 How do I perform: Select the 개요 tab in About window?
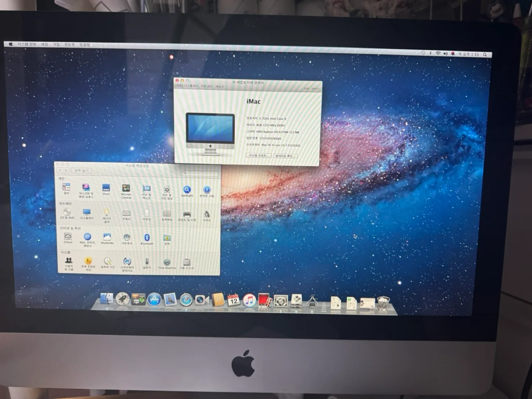point(179,85)
